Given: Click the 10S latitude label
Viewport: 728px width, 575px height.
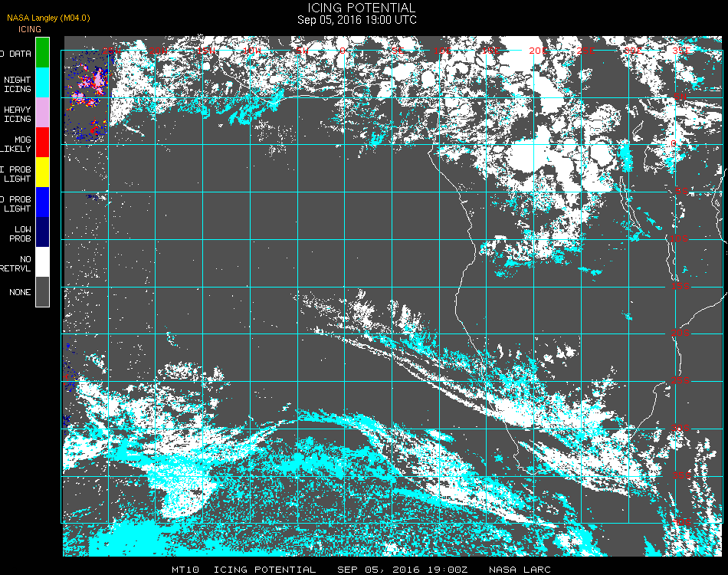Looking at the screenshot, I should [679, 238].
